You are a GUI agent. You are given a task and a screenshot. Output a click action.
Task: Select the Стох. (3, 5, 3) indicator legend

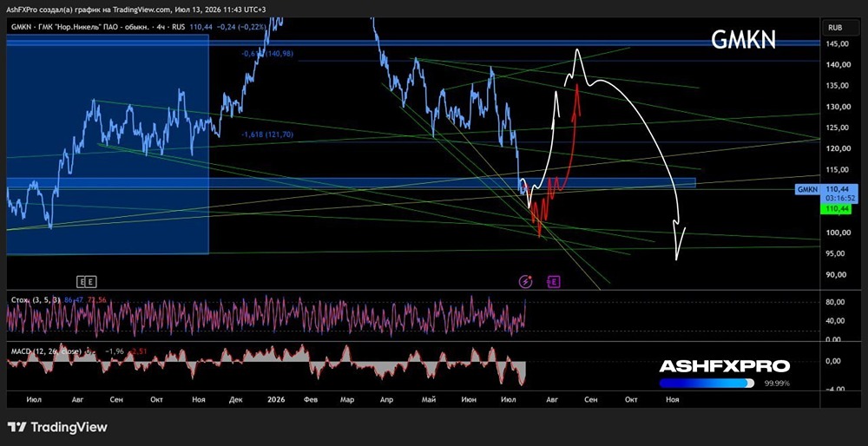36,300
